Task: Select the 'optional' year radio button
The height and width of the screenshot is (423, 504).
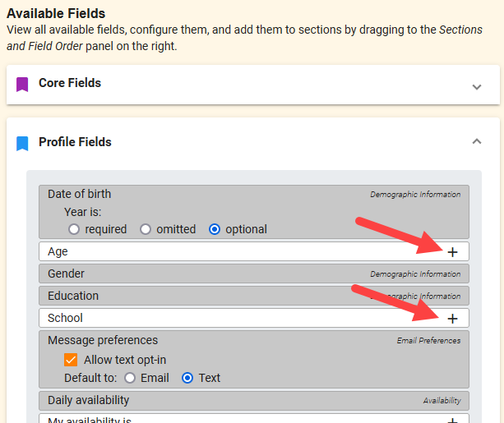Action: click(215, 229)
